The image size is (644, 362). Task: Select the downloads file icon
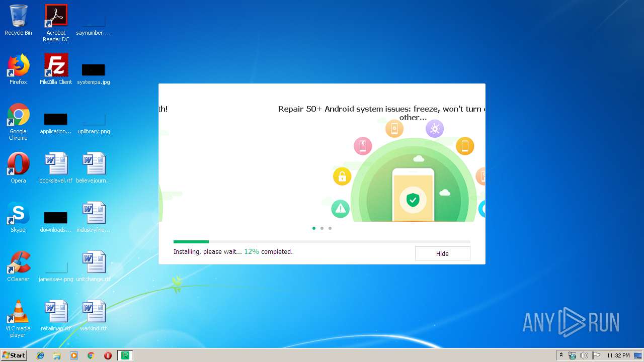point(56,222)
